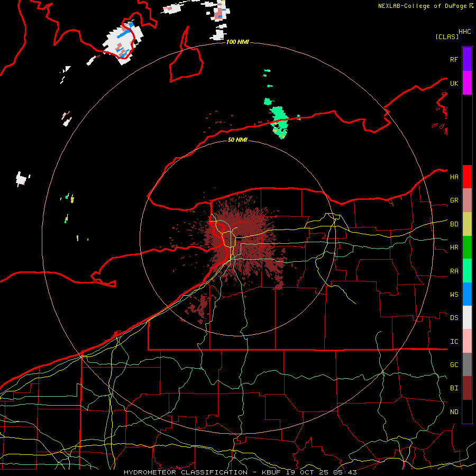Click the white DS legend swatch

tap(467, 317)
